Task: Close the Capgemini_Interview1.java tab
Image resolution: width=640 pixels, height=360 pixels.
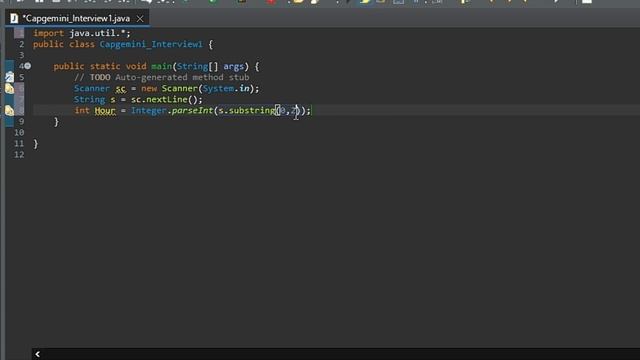Action: click(x=140, y=19)
